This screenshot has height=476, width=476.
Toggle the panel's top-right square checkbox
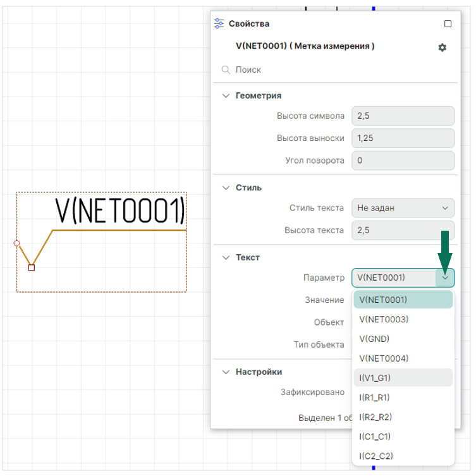(448, 24)
